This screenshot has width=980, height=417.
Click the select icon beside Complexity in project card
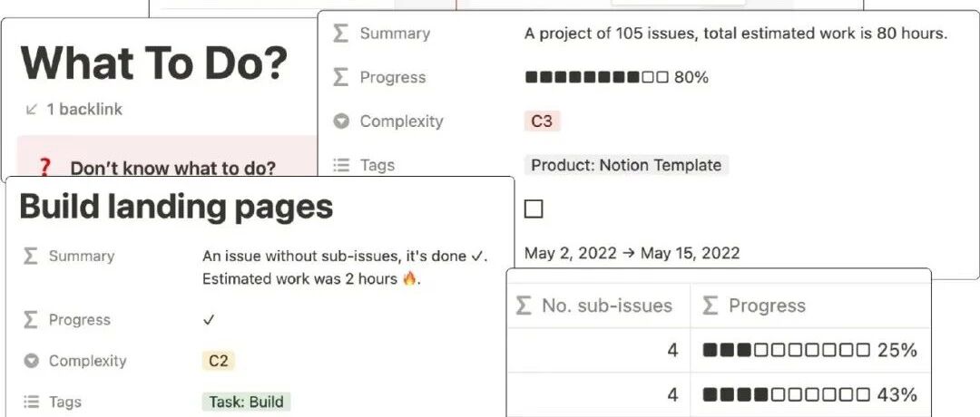pos(340,121)
